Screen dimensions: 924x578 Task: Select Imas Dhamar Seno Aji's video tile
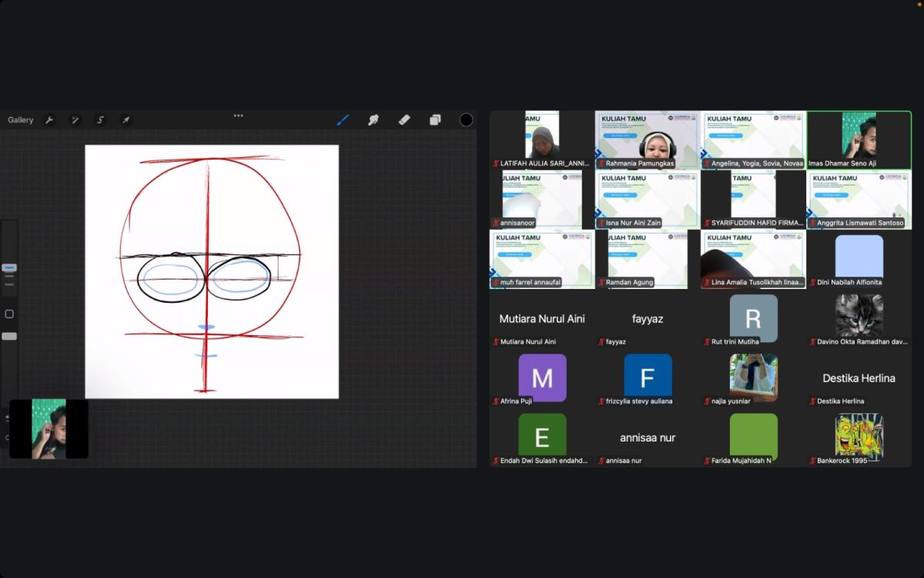pyautogui.click(x=859, y=139)
